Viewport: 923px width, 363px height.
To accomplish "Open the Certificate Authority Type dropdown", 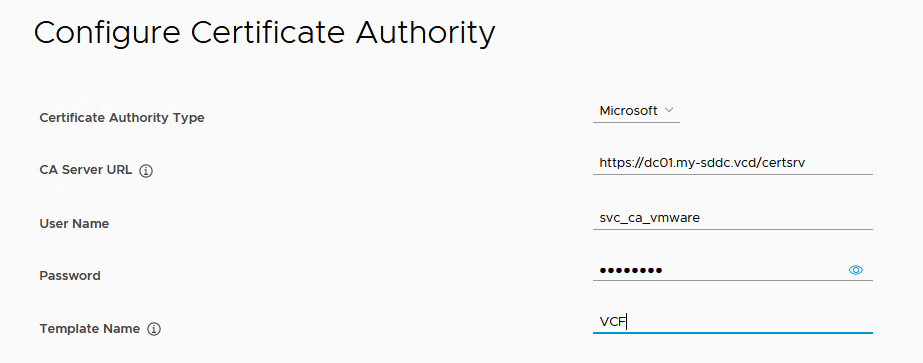I will click(636, 111).
